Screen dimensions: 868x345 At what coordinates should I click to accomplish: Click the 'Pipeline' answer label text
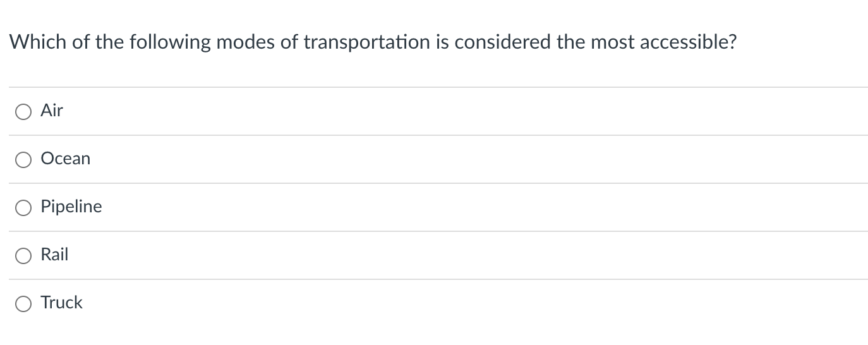[x=71, y=207]
